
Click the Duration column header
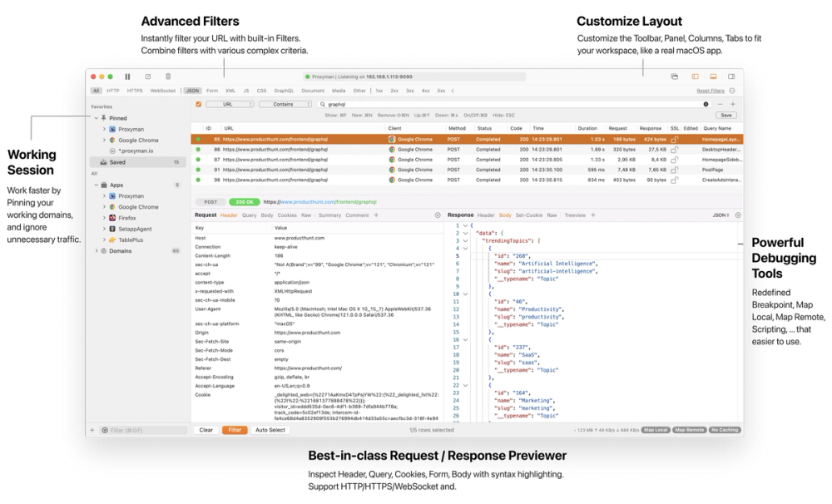click(587, 128)
